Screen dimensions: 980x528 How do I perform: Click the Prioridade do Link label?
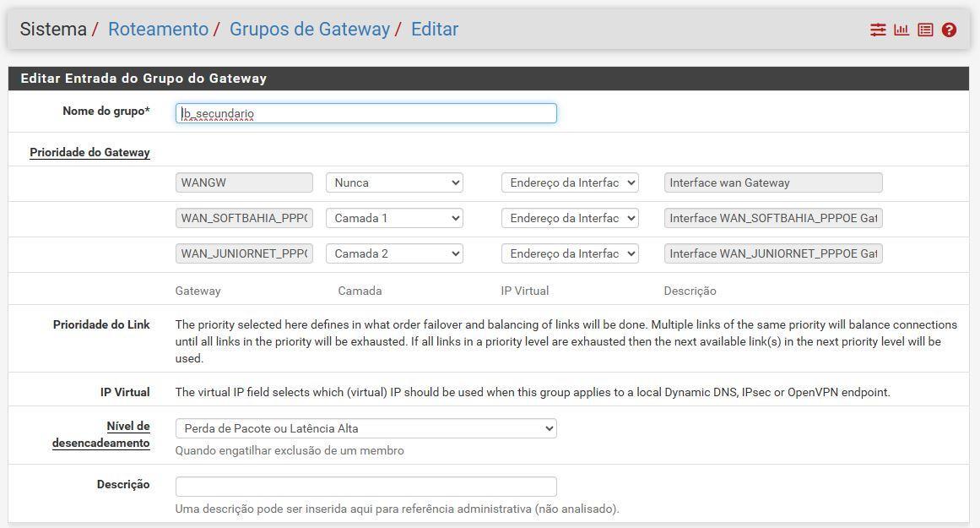(x=101, y=324)
